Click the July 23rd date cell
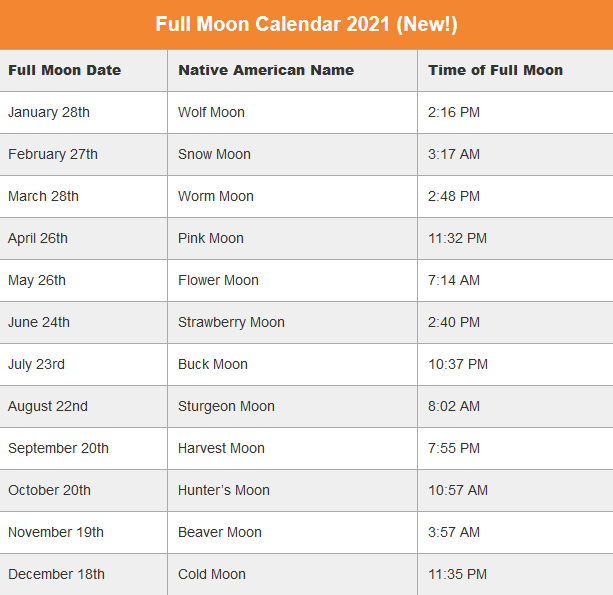 (x=36, y=365)
